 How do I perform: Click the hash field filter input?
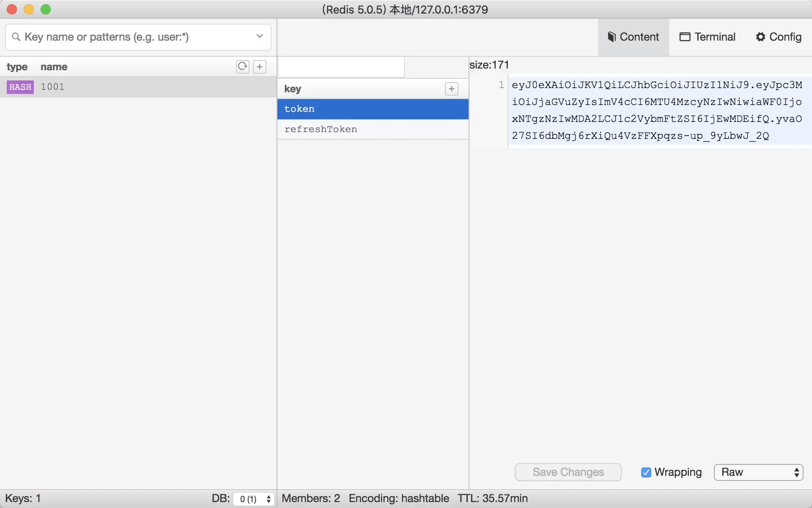[341, 67]
